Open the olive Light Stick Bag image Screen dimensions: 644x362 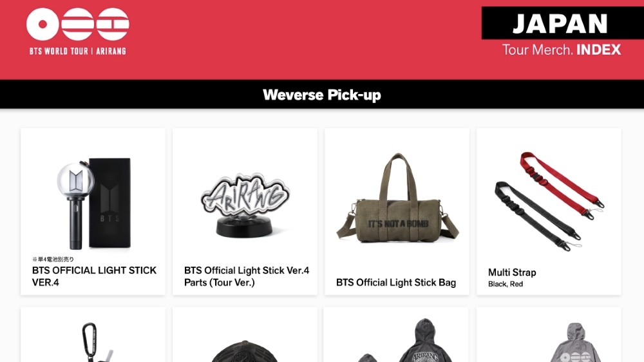(397, 198)
